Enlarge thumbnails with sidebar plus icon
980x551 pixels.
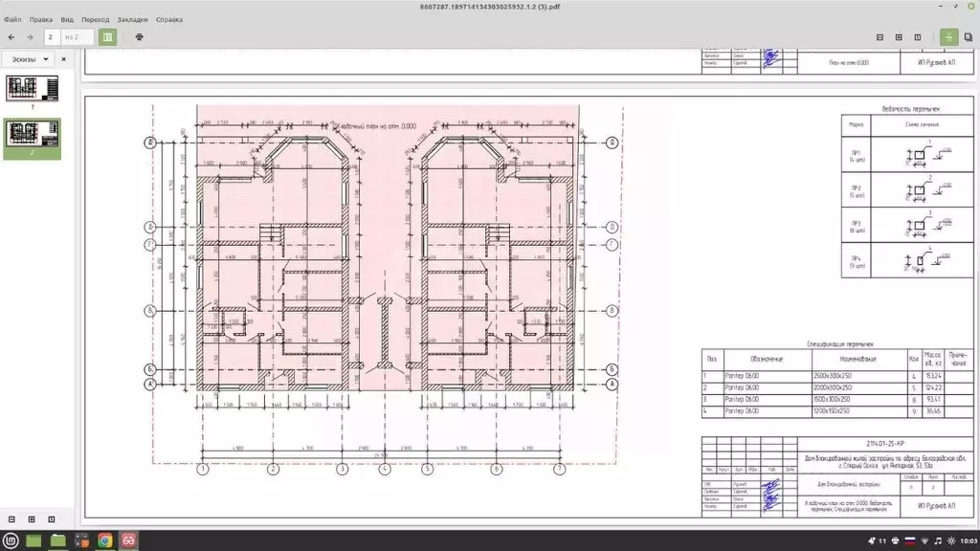(x=32, y=519)
